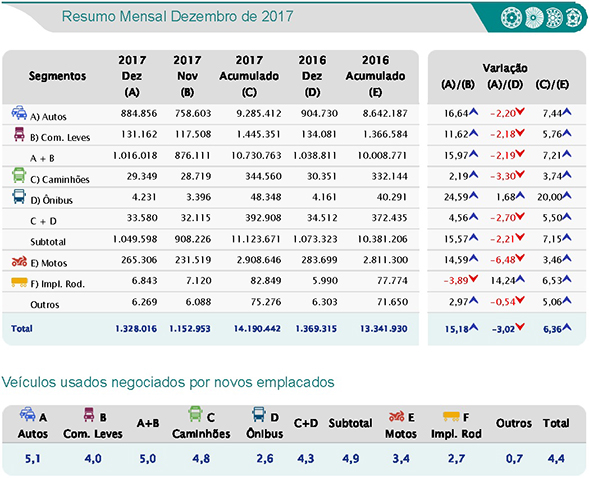Click the red down arrow beside -3,89
The width and height of the screenshot is (589, 478).
coord(473,278)
